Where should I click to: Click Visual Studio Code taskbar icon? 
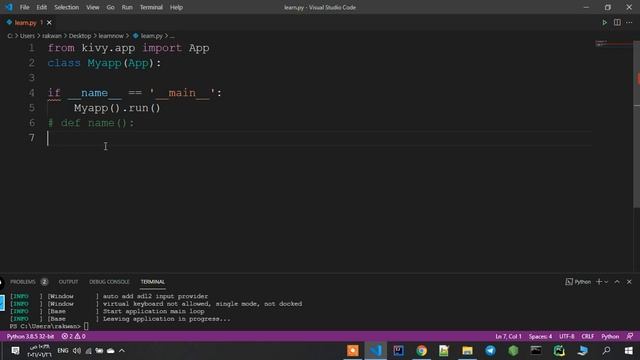coord(376,351)
